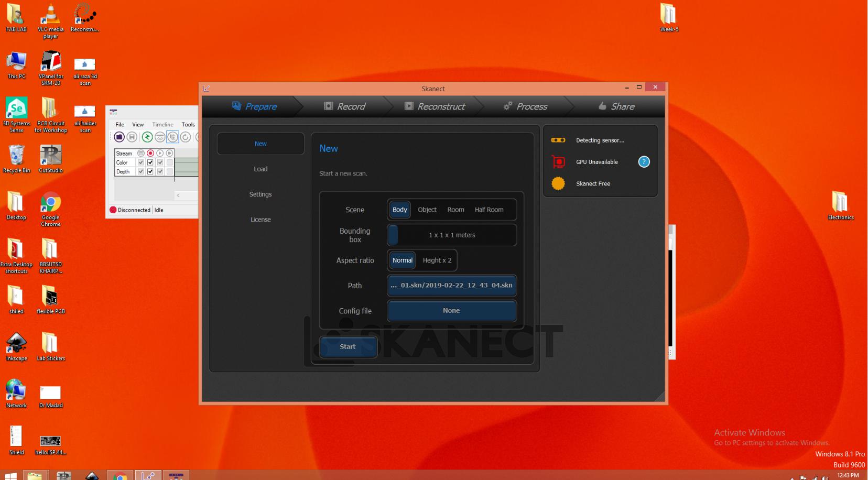Select the flexible PCB desktop icon
Viewport: 868px width, 480px height.
coord(51,300)
